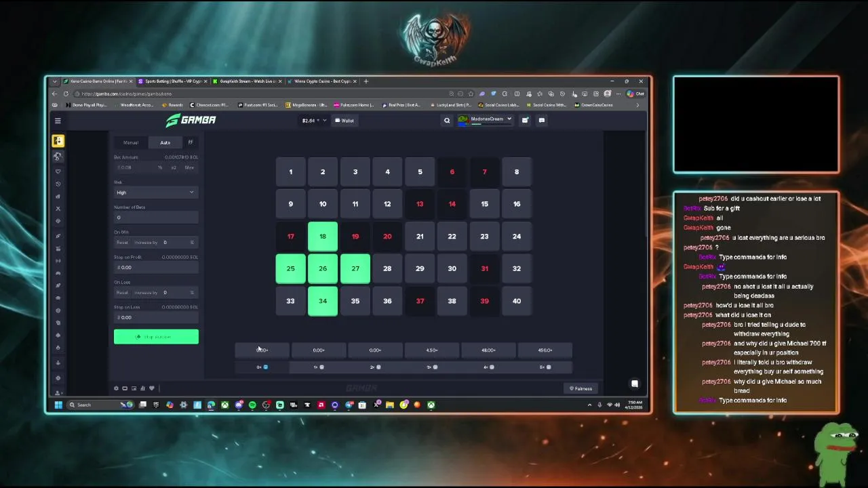Image resolution: width=868 pixels, height=488 pixels.
Task: Click On Win Increase by option
Action: point(146,243)
